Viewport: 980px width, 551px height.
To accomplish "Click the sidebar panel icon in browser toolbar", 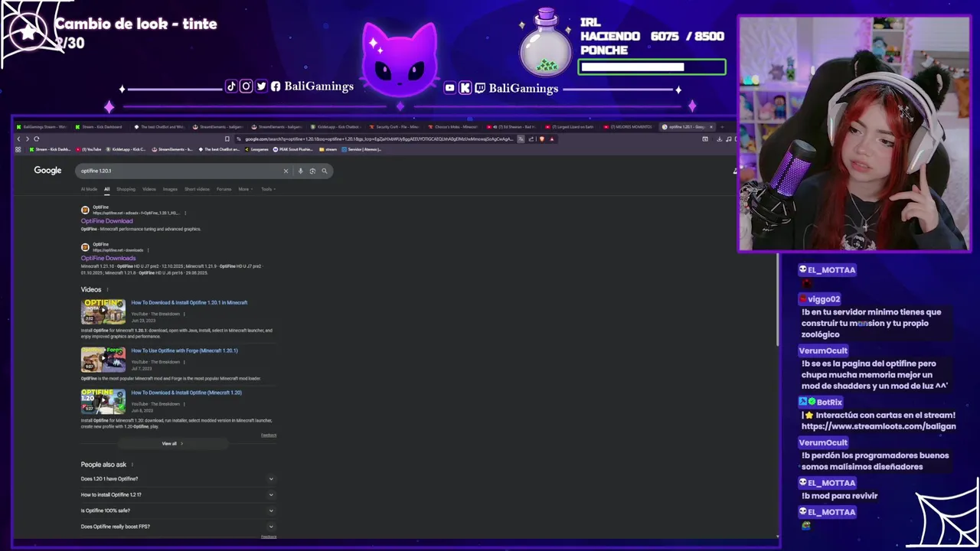I will click(705, 139).
